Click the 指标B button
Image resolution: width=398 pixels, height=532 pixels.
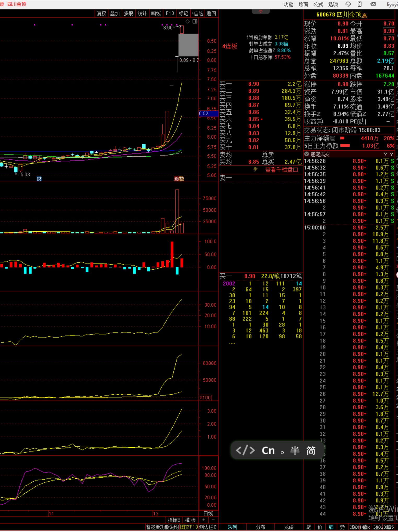[x=174, y=520]
